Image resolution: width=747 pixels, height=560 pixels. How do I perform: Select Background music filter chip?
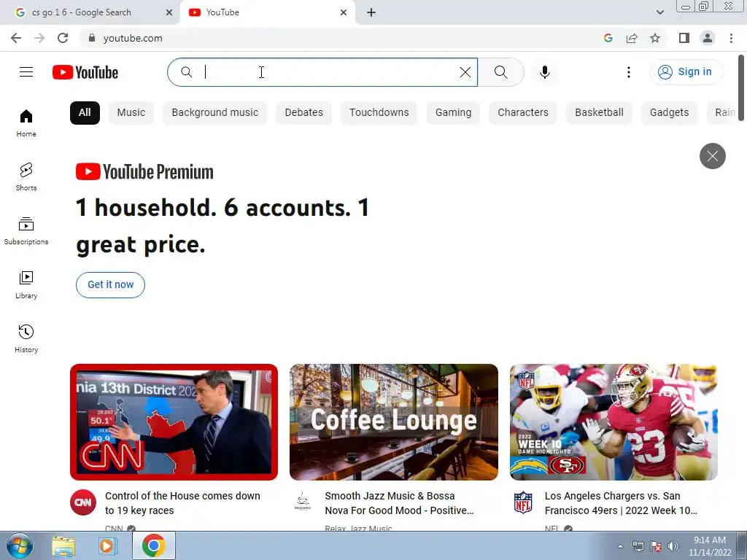coord(215,113)
